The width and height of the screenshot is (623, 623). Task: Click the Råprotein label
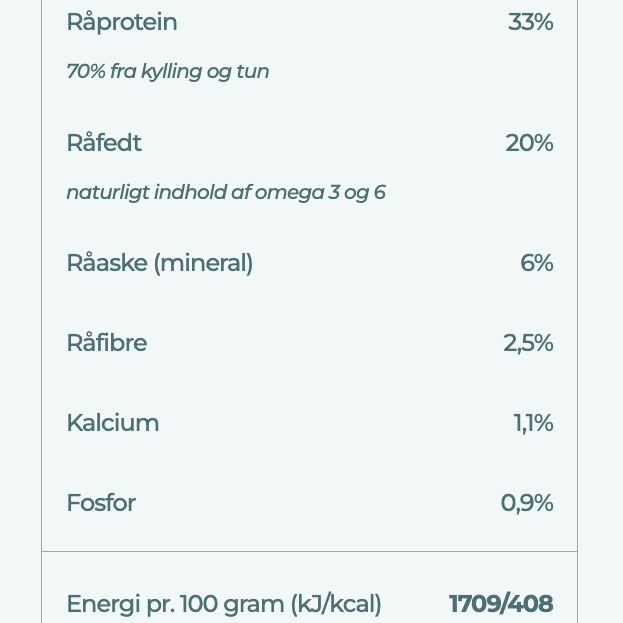tap(122, 22)
